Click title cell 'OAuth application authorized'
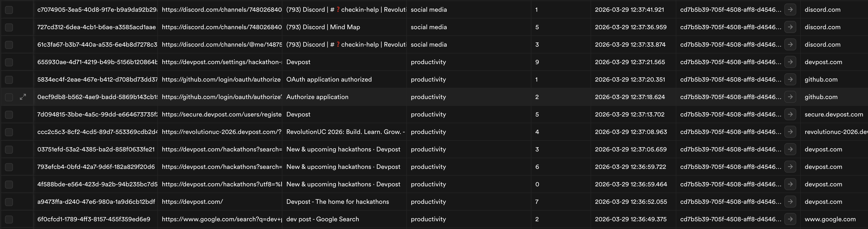 pyautogui.click(x=344, y=79)
